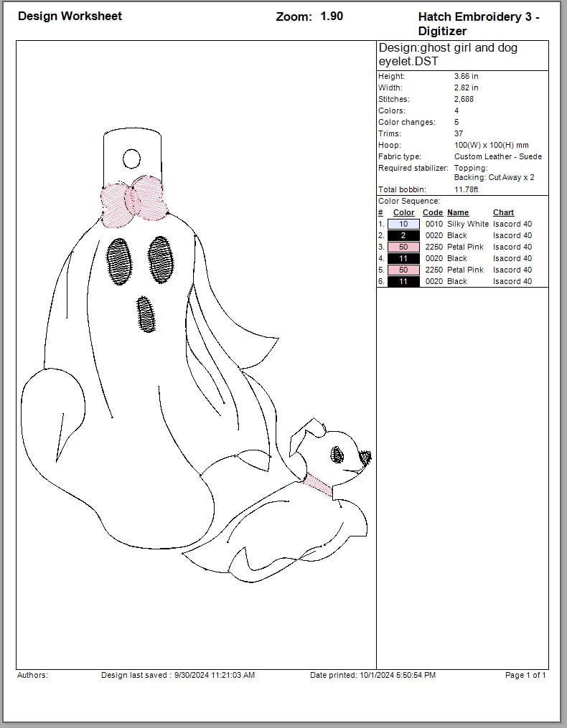
Task: Select the ghost's oval mouth
Action: (146, 315)
